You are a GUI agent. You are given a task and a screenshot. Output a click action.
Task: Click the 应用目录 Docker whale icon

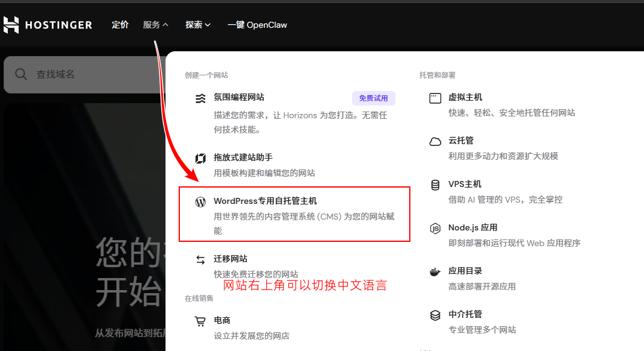click(x=435, y=272)
